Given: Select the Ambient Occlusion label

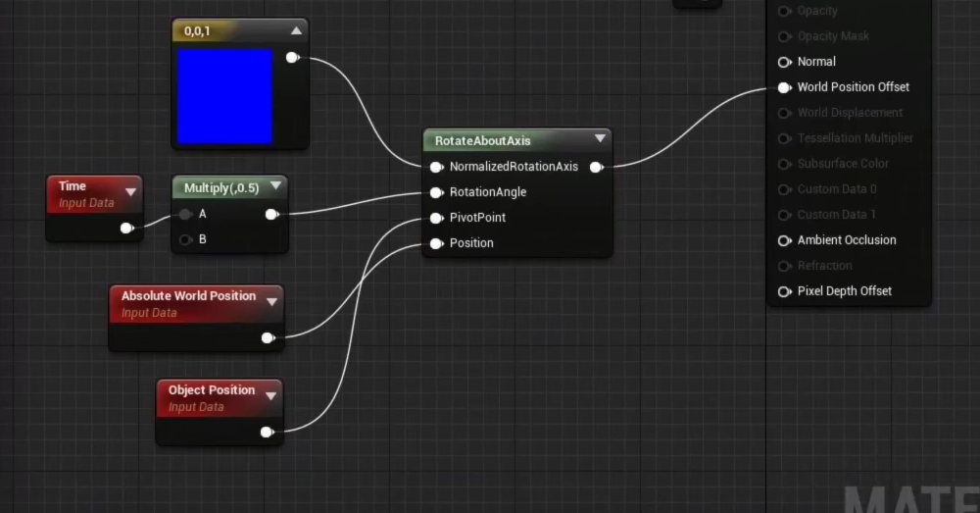Looking at the screenshot, I should [x=847, y=240].
